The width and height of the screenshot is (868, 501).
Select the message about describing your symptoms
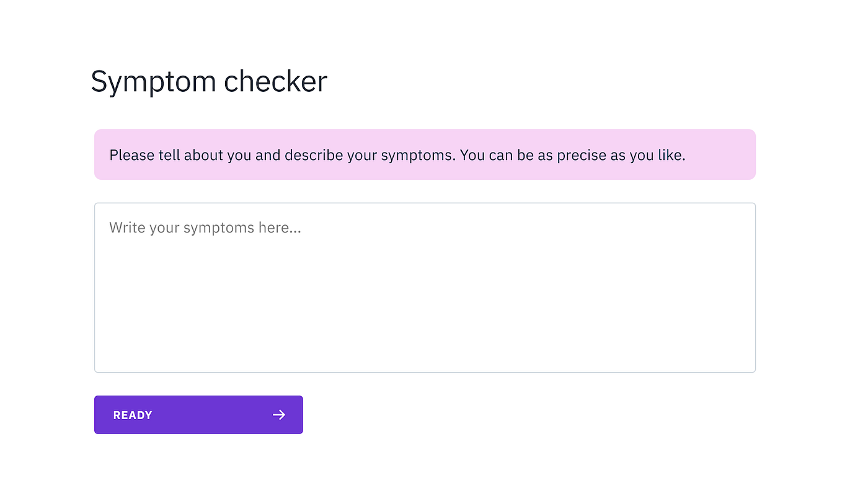coord(397,155)
